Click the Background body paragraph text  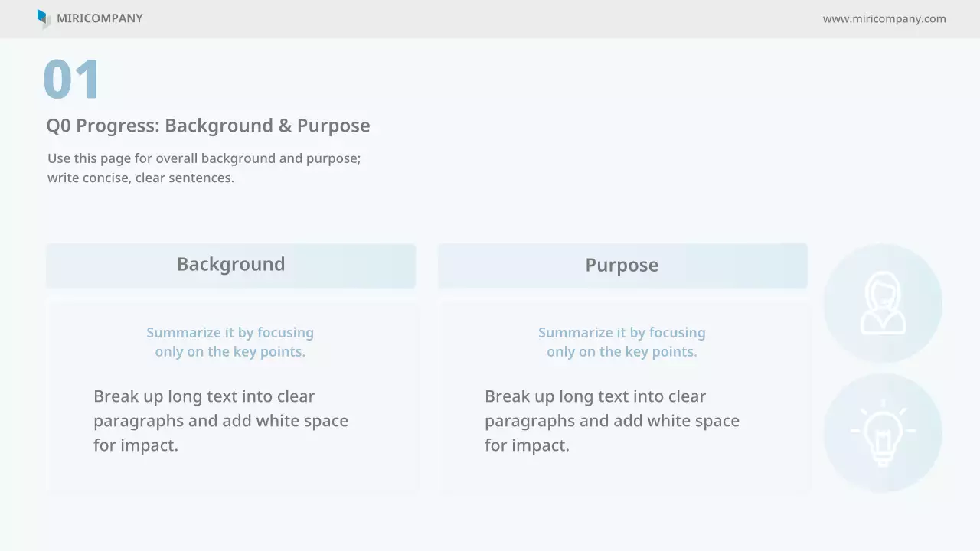[220, 420]
